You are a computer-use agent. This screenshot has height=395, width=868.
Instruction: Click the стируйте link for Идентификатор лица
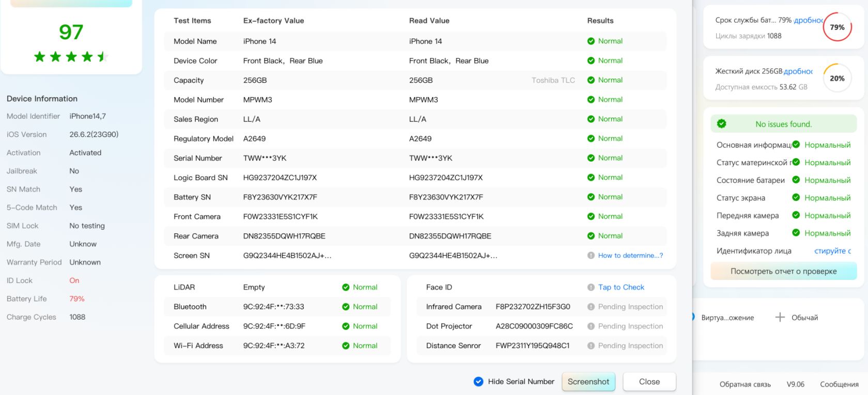coord(832,251)
